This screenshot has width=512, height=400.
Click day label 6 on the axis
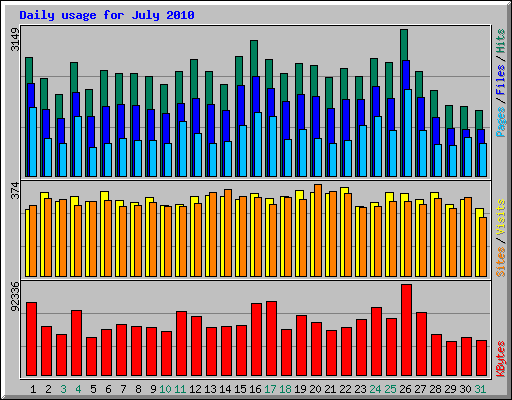coord(108,389)
